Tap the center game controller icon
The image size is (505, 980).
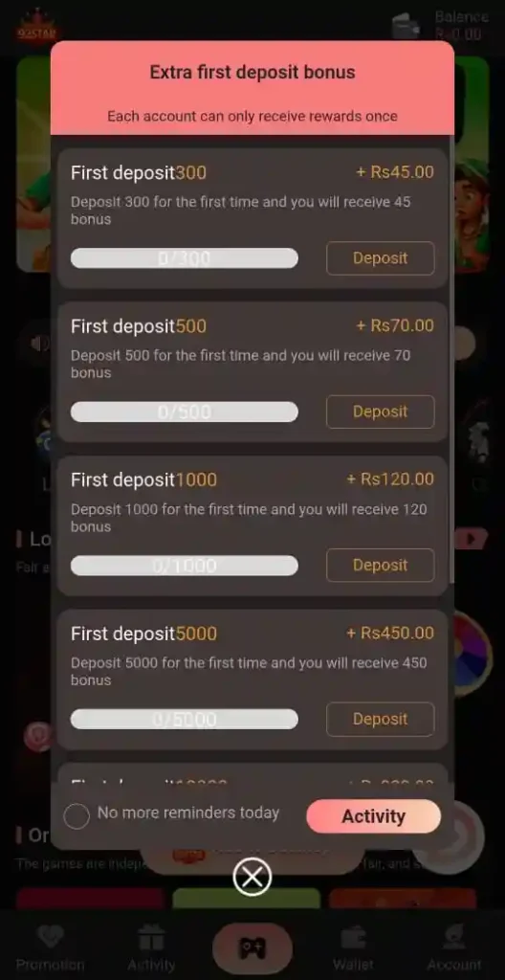click(x=252, y=948)
